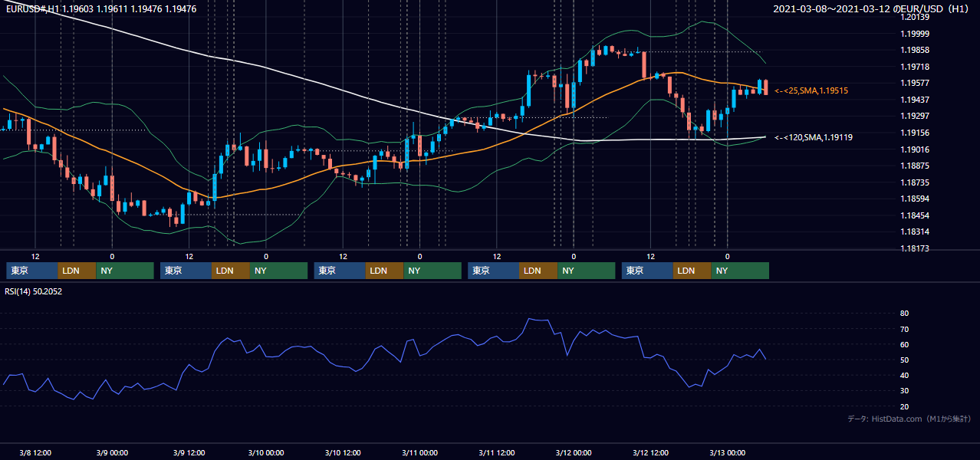Click the LDN session block for 3/11
This screenshot has width=980, height=460.
point(538,271)
